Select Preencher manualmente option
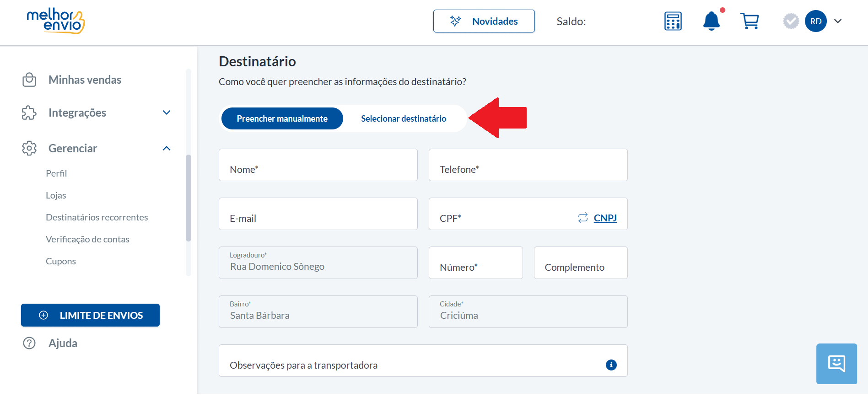868x397 pixels. point(282,118)
